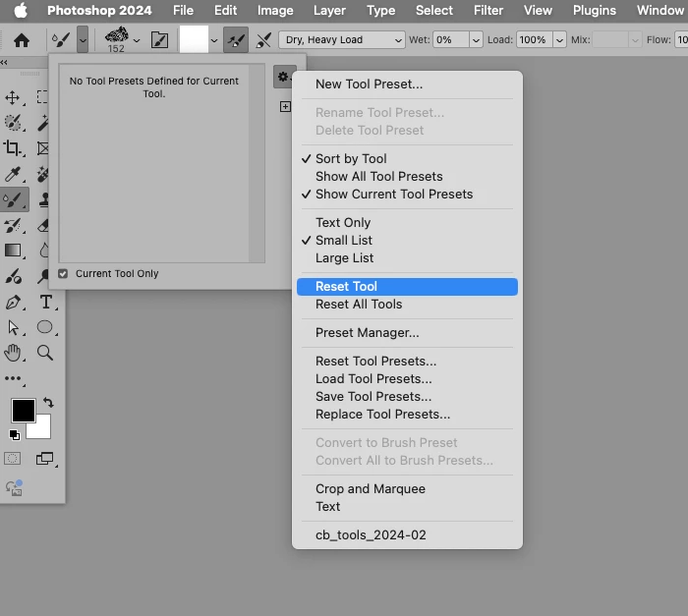Toggle clean brush after each stroke
The image size is (688, 616).
coord(263,40)
